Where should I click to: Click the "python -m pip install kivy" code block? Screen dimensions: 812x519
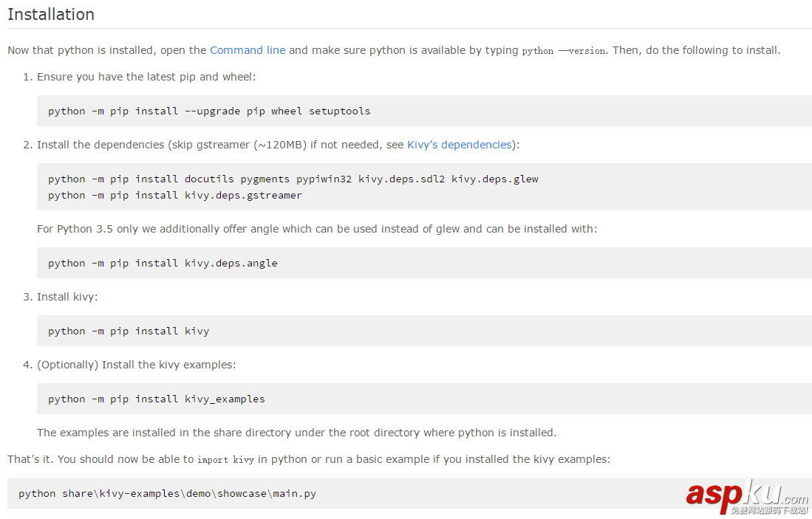point(129,331)
